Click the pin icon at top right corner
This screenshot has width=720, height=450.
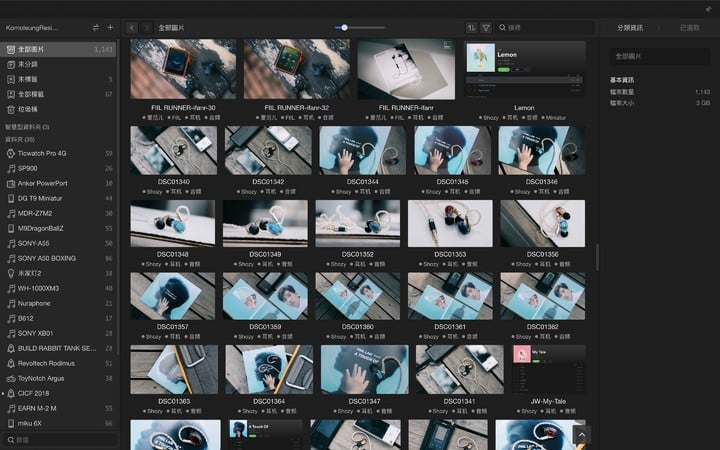tap(709, 9)
